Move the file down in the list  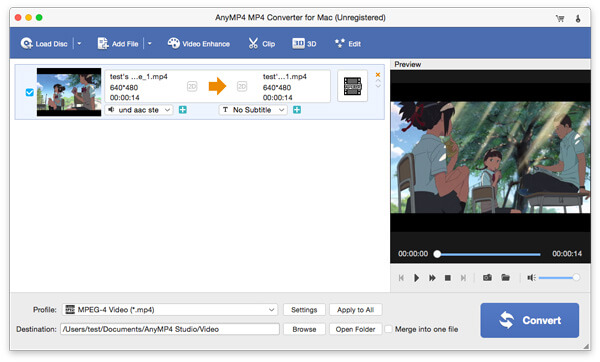click(378, 86)
